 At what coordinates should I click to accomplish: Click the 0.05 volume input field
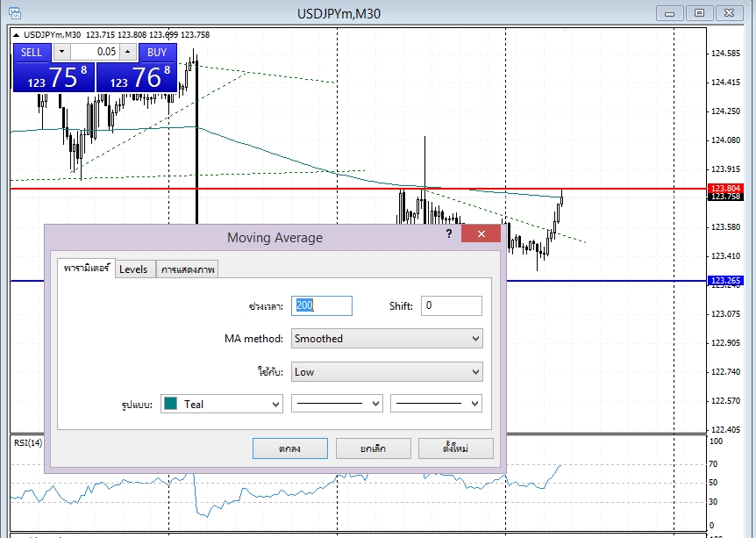95,52
